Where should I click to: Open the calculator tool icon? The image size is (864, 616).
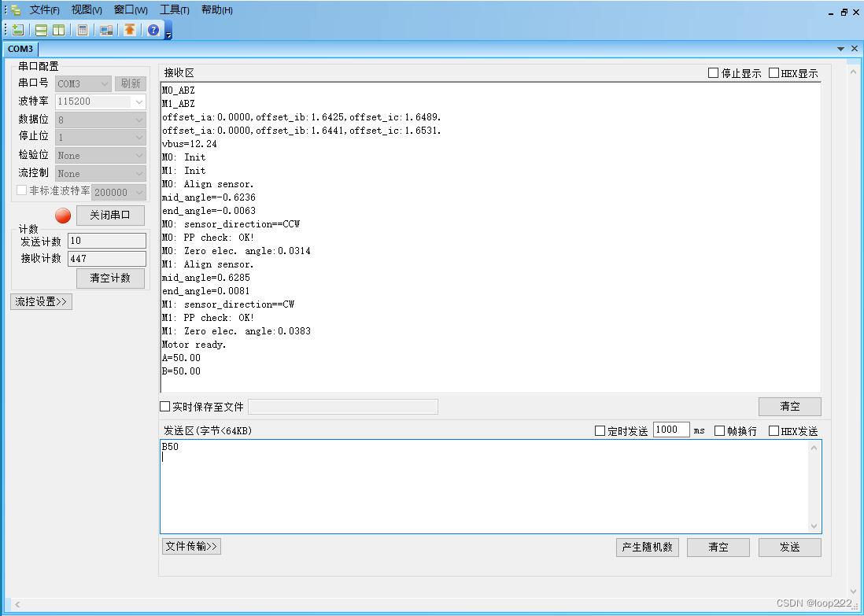83,30
